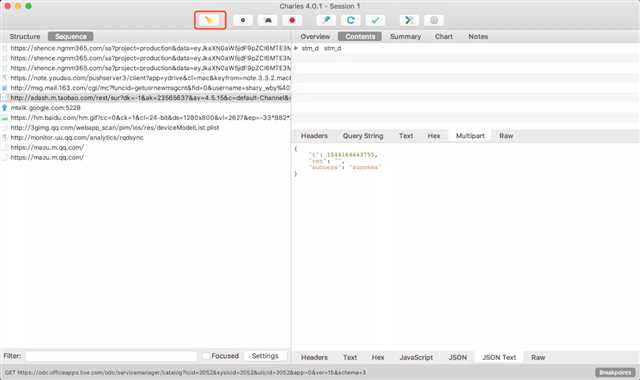Screen dimensions: 640x380
Task: Open the filter Settings button
Action: pos(265,356)
